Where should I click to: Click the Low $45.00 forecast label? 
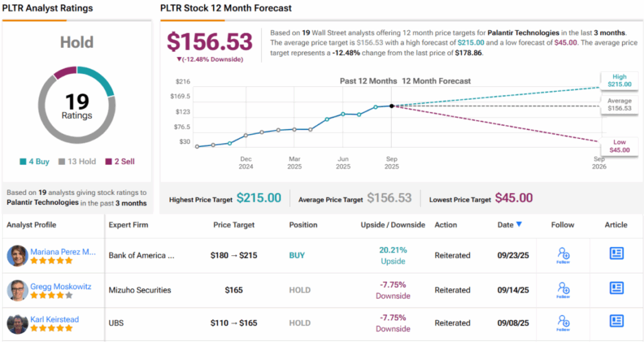(618, 146)
